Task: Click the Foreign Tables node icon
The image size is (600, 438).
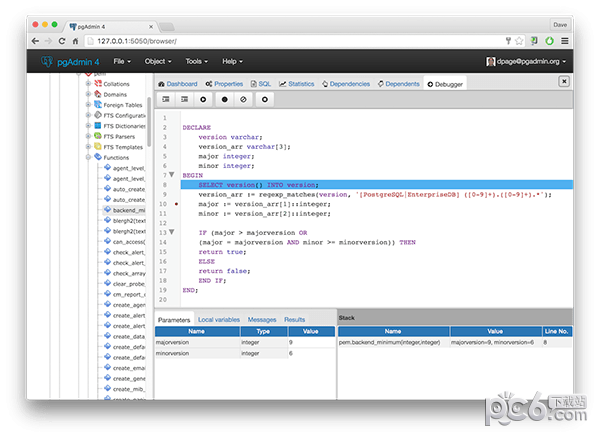Action: (x=98, y=104)
